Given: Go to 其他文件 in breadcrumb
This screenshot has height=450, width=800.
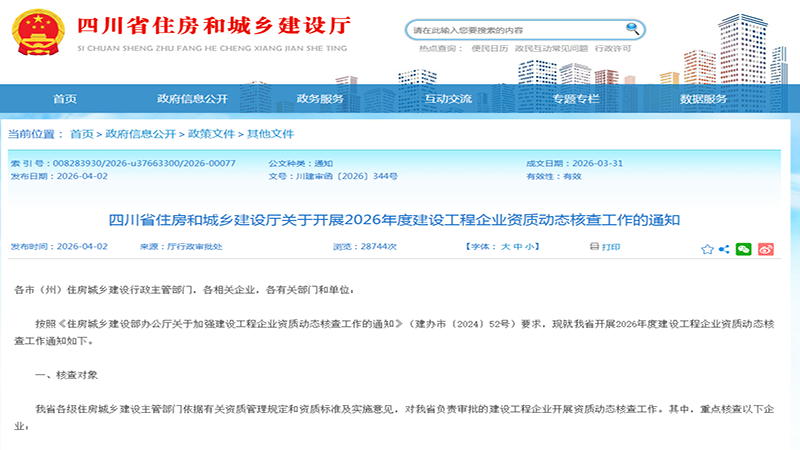Looking at the screenshot, I should coord(270,134).
